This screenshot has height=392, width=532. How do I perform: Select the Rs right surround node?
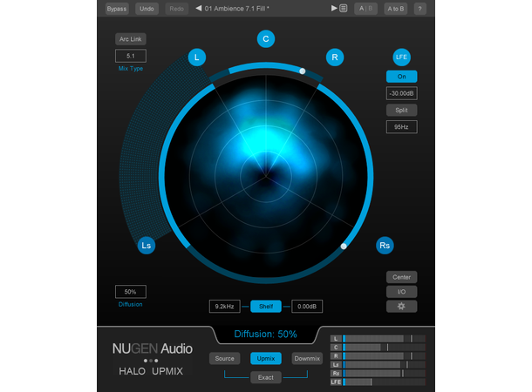point(385,246)
